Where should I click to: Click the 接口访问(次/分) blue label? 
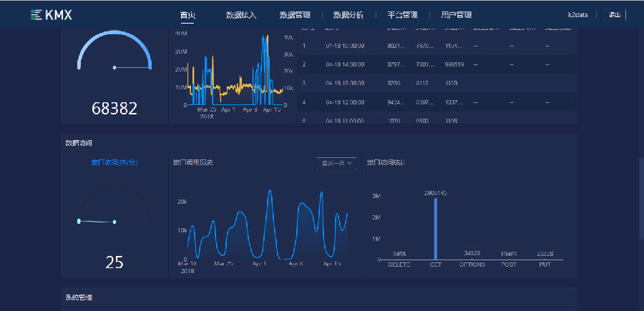pos(114,162)
